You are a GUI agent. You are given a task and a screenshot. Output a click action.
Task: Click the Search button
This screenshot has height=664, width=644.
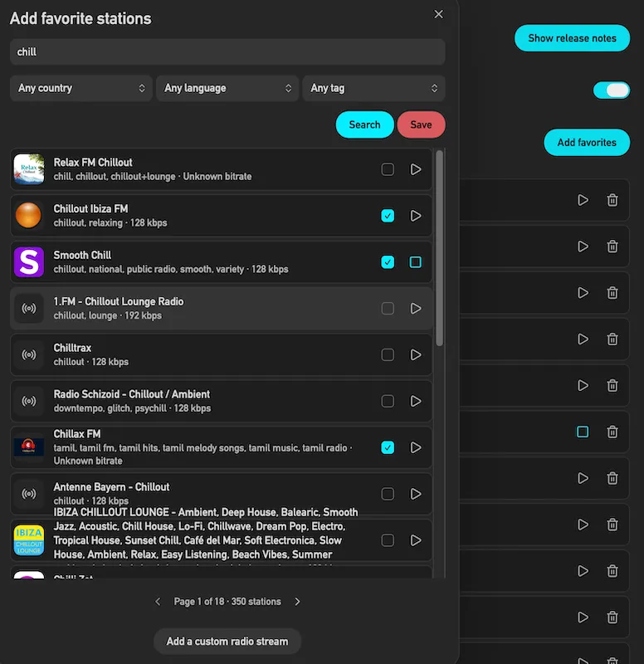click(364, 124)
